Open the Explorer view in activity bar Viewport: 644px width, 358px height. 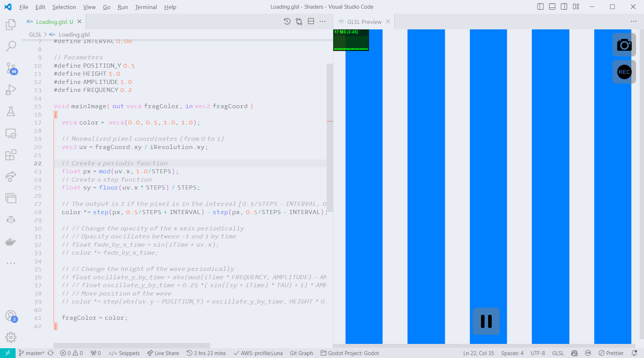(x=11, y=25)
